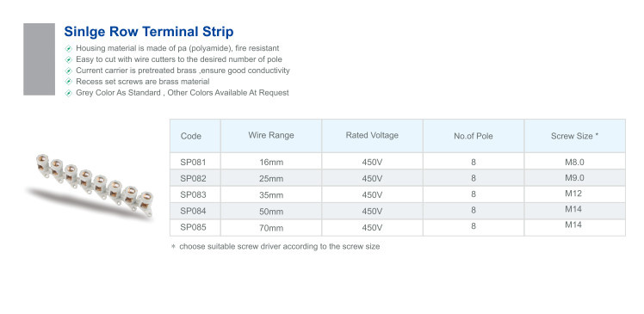The image size is (644, 314).
Task: Select the Wire Range column header
Action: pos(271,136)
